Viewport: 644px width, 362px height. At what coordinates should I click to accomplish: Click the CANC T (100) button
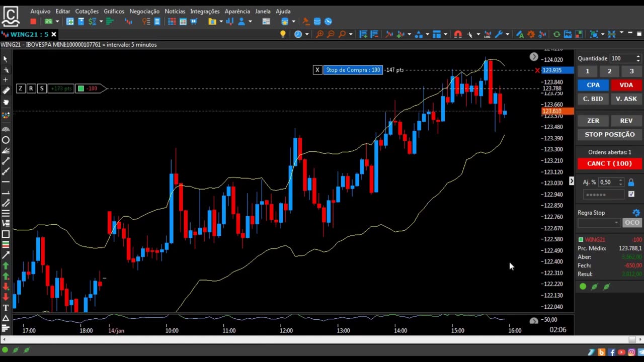[x=609, y=163]
